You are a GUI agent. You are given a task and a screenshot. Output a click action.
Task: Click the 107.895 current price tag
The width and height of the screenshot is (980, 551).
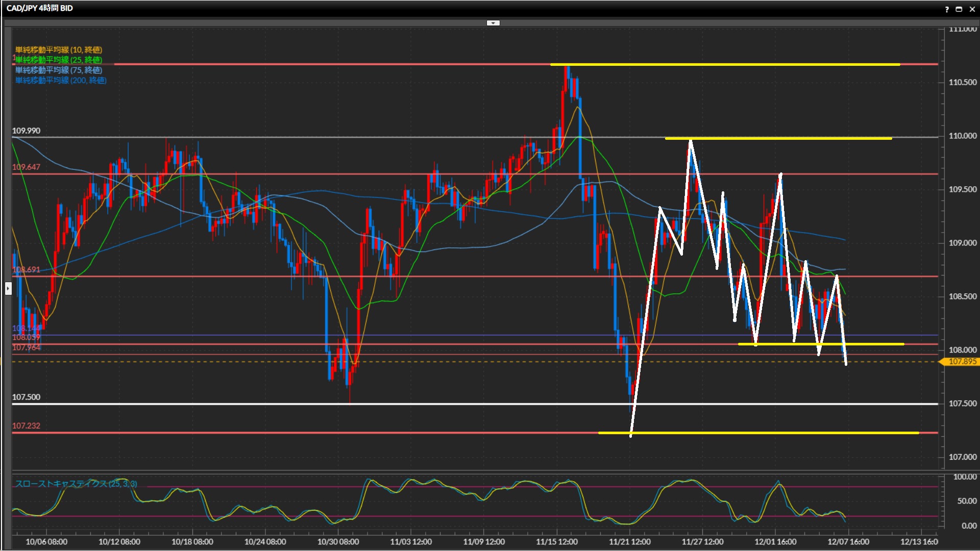[x=962, y=362]
